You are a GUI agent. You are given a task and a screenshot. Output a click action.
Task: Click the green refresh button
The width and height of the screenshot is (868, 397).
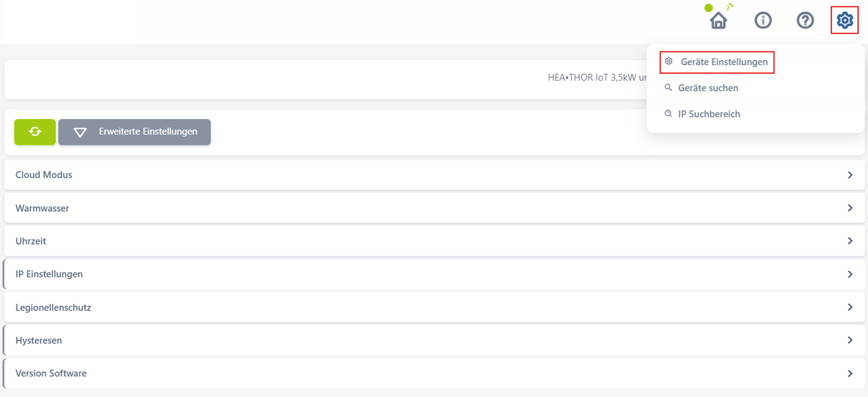(x=35, y=132)
